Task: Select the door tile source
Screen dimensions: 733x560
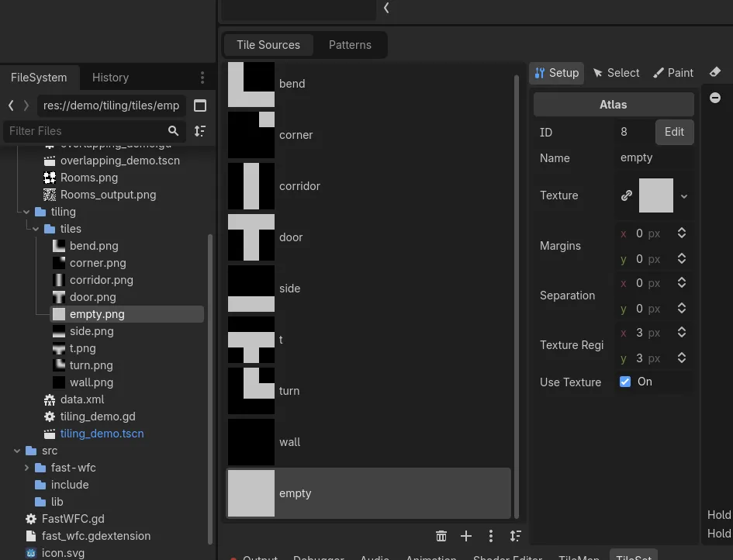Action: pos(369,237)
